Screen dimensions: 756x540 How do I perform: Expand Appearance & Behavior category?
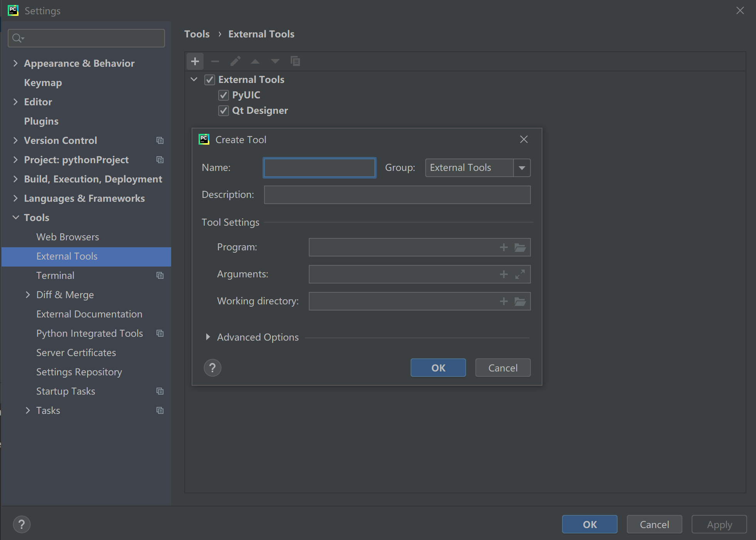pyautogui.click(x=15, y=63)
